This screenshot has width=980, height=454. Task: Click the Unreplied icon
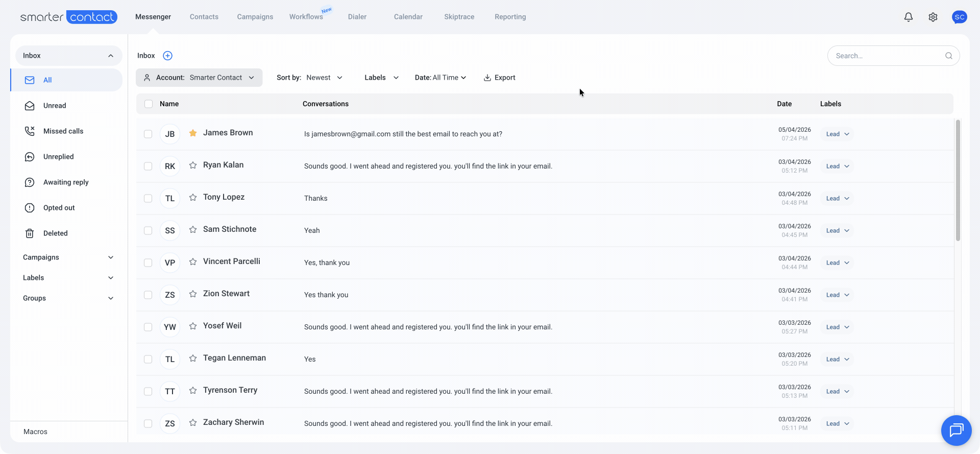pos(30,157)
